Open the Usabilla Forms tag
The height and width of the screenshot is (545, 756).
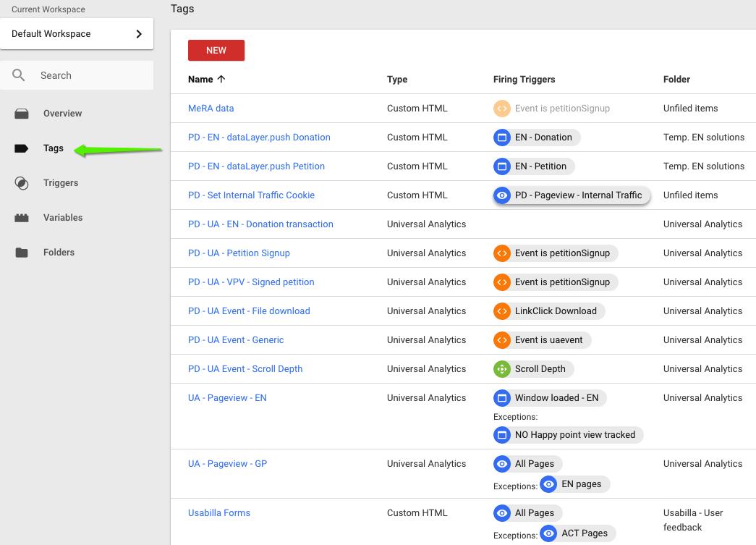[219, 512]
